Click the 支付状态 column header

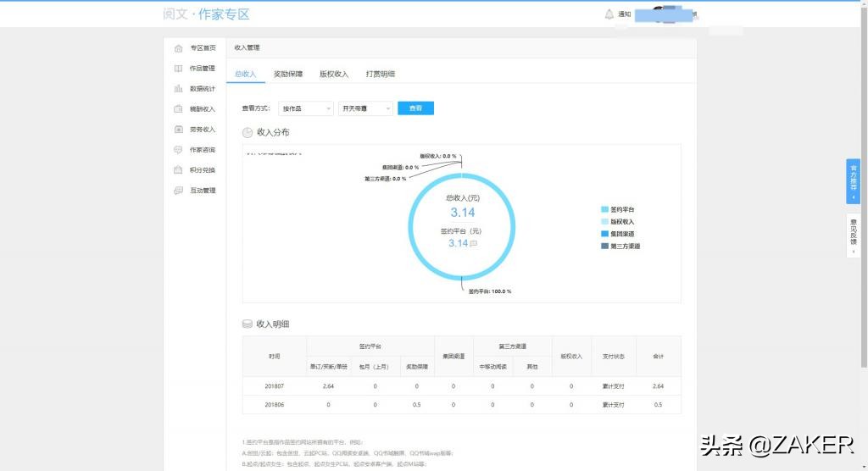coord(614,357)
